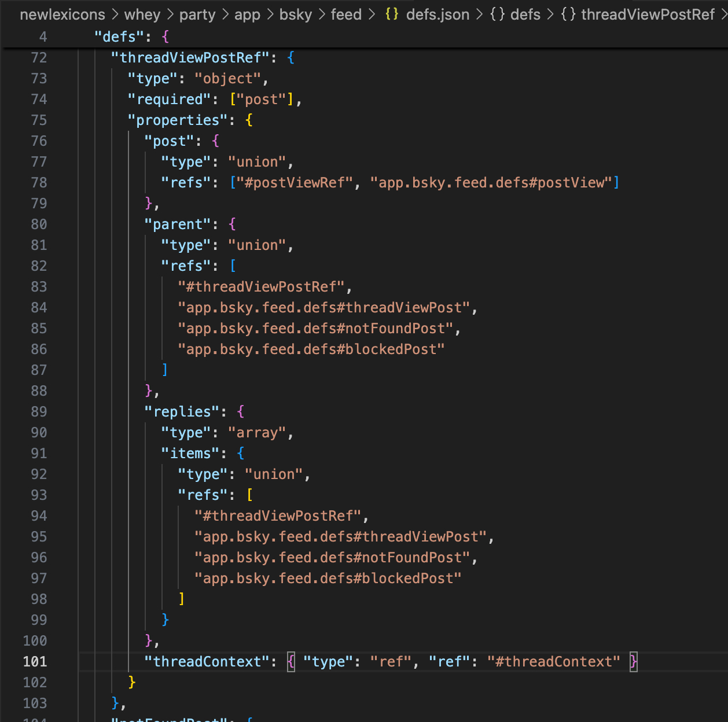Screen dimensions: 728x722
Task: Click the "required" key on line 74
Action: (x=170, y=99)
